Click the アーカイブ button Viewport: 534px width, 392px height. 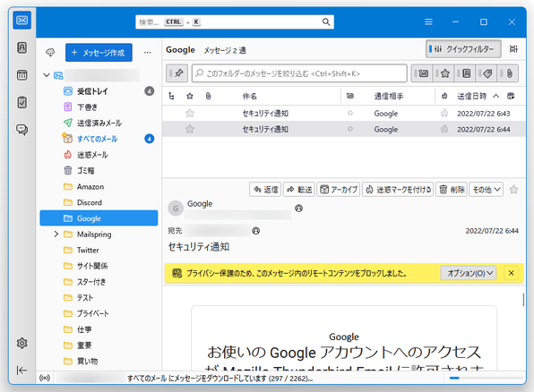(x=339, y=190)
